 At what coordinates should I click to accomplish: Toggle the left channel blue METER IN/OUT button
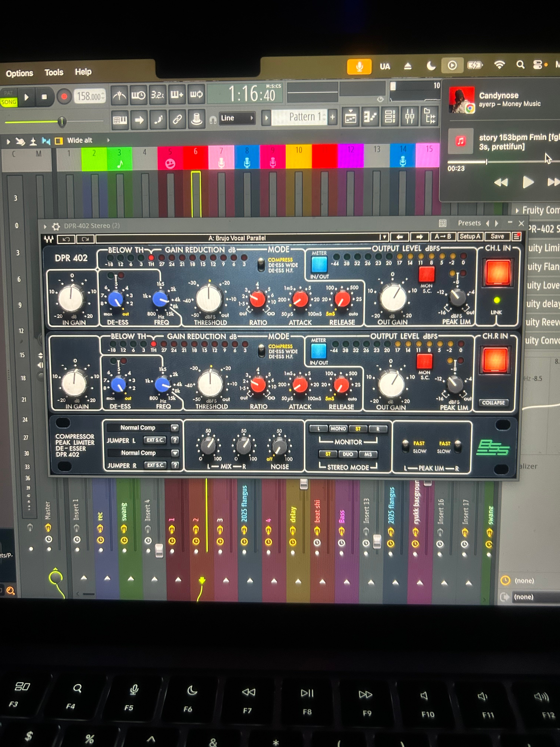point(319,264)
